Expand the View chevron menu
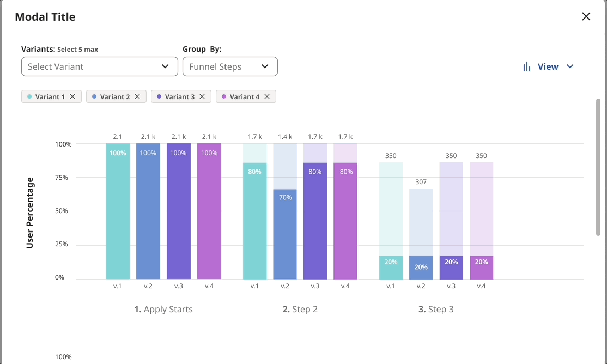607x364 pixels. coord(570,66)
